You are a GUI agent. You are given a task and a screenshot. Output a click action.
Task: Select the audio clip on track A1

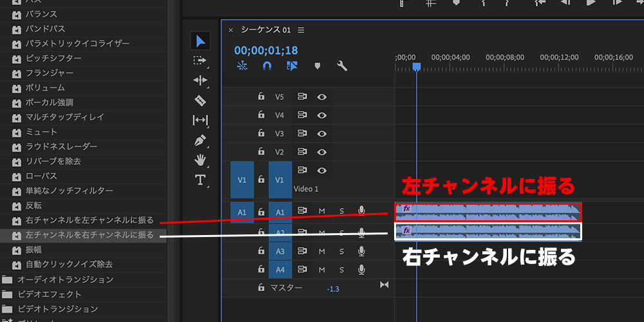pos(488,213)
